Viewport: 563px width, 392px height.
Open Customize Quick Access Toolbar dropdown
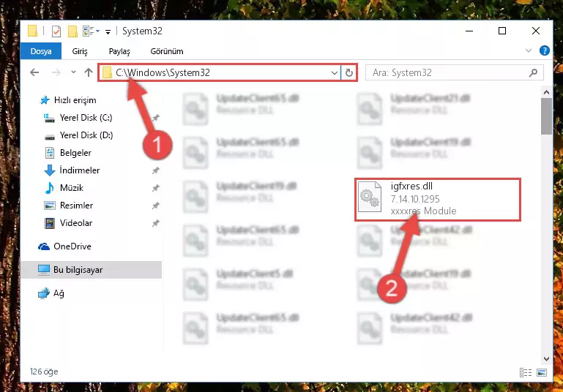pyautogui.click(x=108, y=32)
